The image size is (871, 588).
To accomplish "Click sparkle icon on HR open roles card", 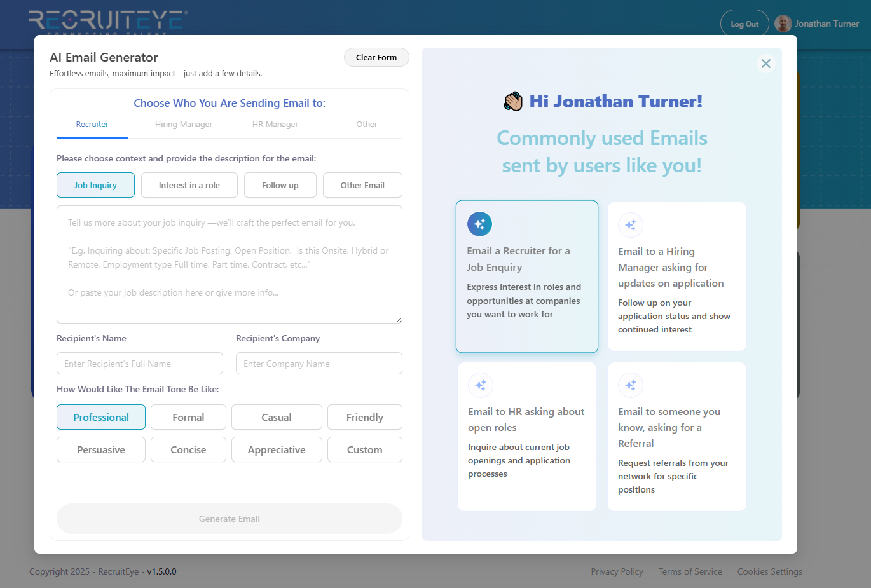I will tap(480, 385).
